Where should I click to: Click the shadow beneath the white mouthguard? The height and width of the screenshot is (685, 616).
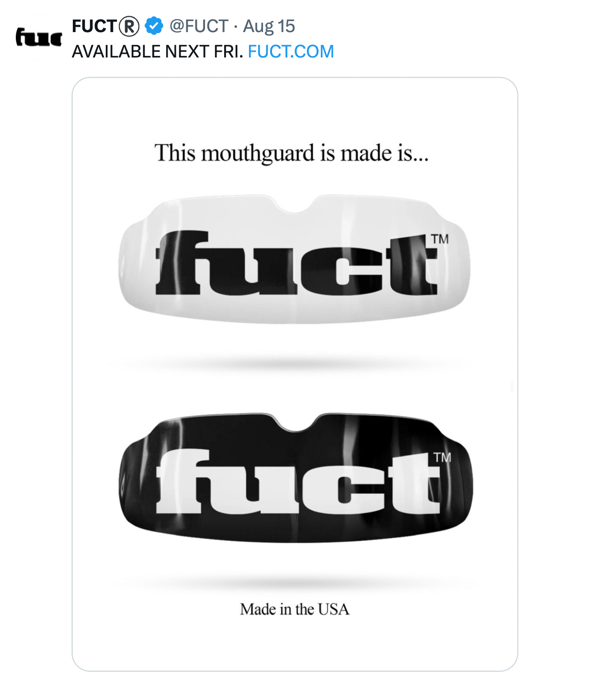[x=292, y=364]
